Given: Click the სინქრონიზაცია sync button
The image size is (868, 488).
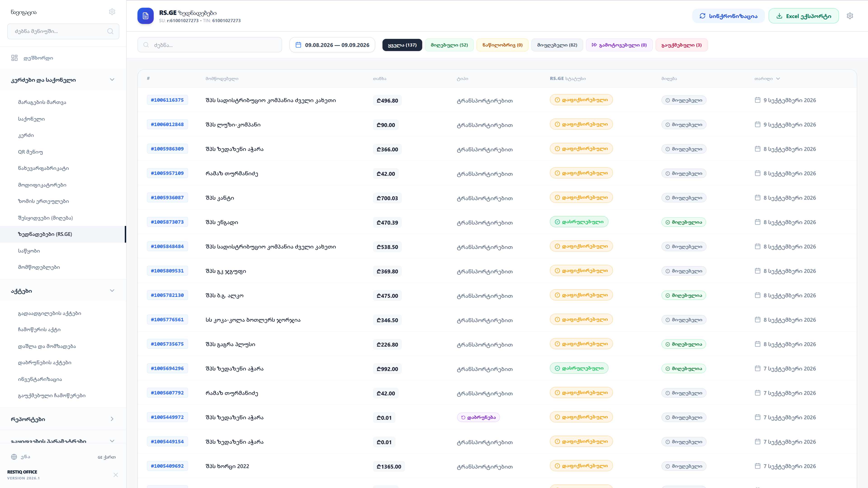Looking at the screenshot, I should pyautogui.click(x=728, y=16).
